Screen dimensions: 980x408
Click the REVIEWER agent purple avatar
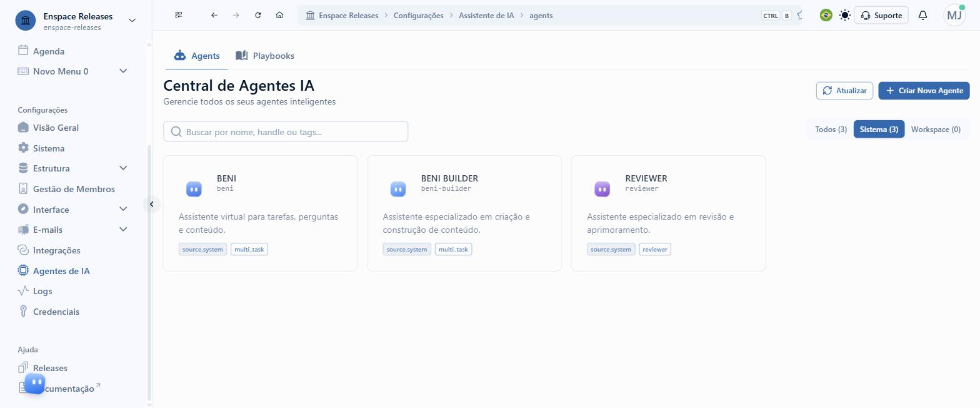tap(602, 188)
